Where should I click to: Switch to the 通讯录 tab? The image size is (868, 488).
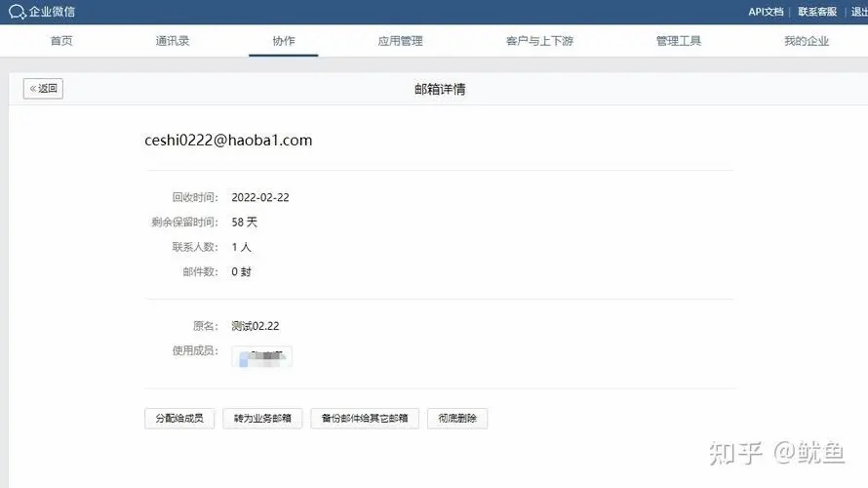(x=172, y=41)
